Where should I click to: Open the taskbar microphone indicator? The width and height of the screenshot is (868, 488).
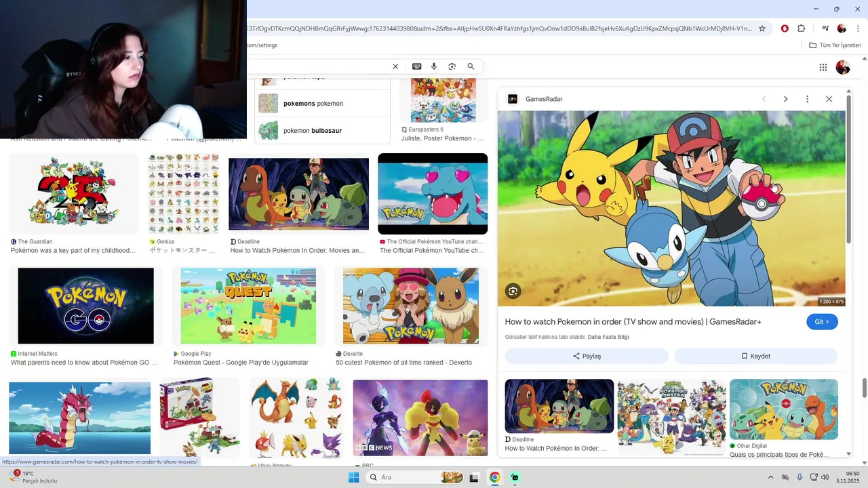(x=800, y=477)
